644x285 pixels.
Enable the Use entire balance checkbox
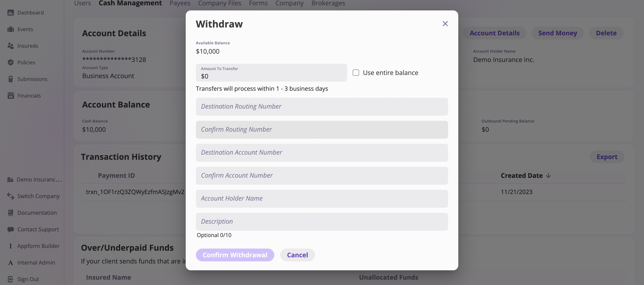tap(356, 73)
